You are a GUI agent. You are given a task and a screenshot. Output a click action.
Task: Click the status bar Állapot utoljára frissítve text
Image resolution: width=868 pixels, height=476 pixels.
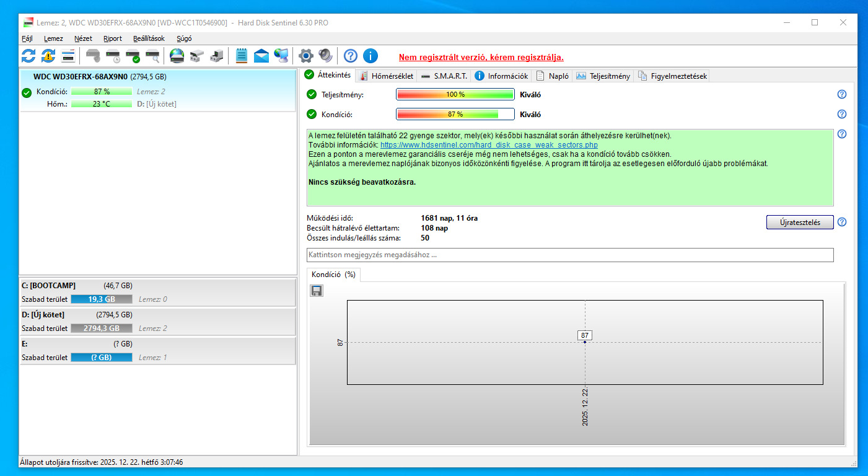(x=102, y=462)
